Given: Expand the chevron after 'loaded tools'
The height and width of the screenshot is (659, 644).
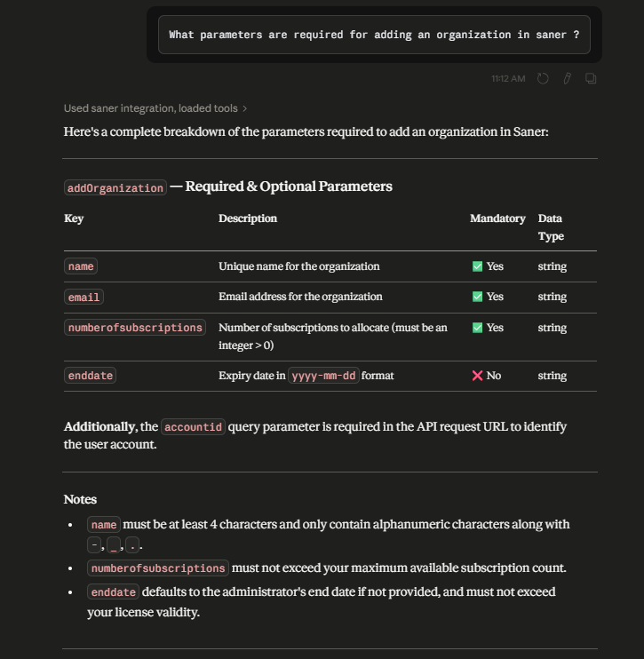Looking at the screenshot, I should point(244,109).
